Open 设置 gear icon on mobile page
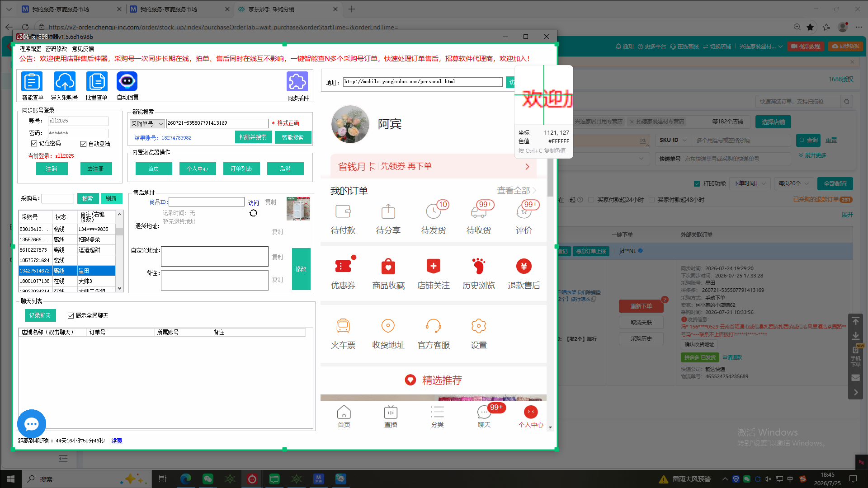Viewport: 868px width, 488px height. pyautogui.click(x=479, y=326)
